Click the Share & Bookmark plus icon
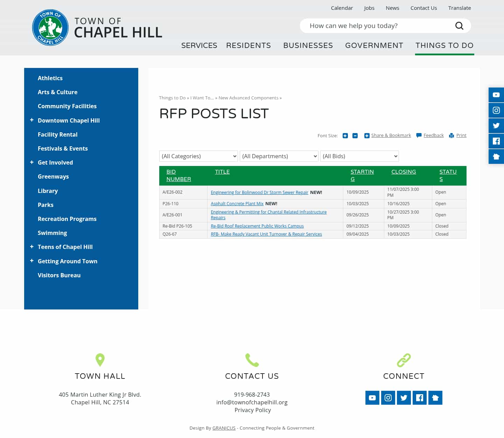This screenshot has height=438, width=504. [367, 135]
